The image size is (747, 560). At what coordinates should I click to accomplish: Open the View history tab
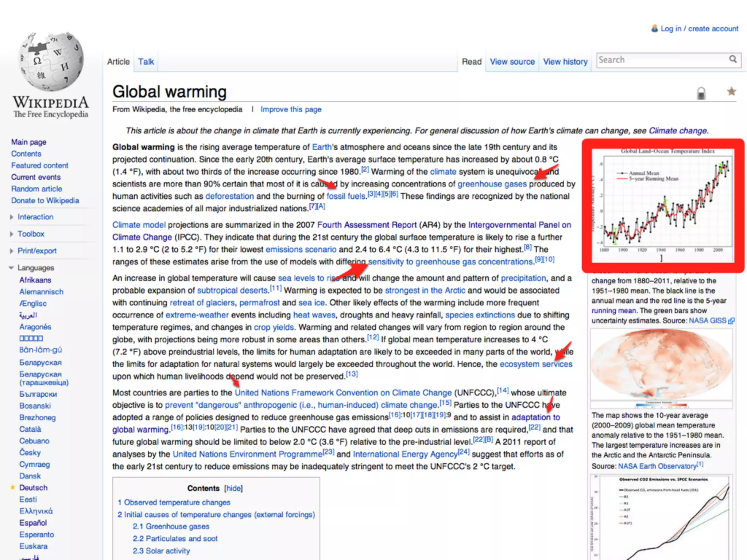point(565,62)
